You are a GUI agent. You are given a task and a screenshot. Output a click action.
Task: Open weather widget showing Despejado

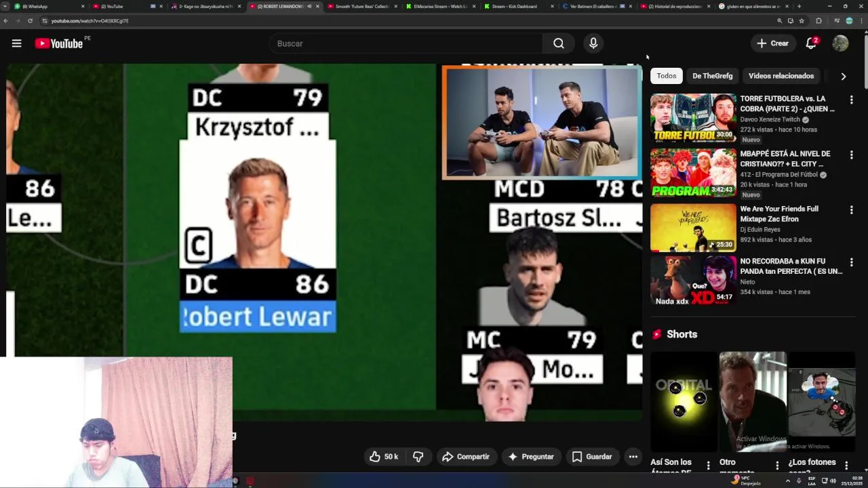(x=747, y=481)
